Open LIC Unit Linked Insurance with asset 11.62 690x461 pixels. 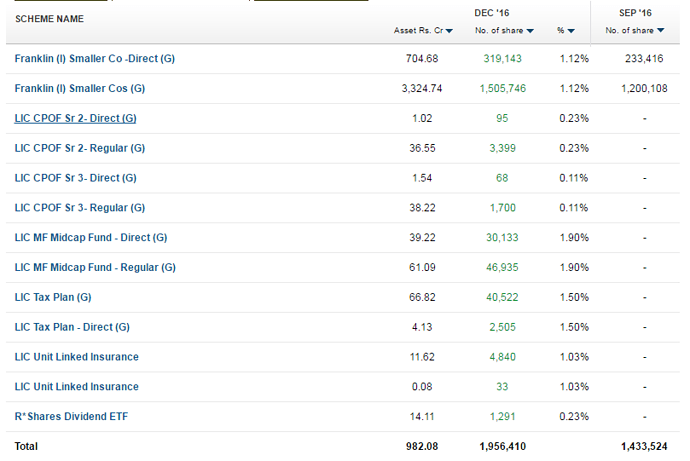(77, 357)
